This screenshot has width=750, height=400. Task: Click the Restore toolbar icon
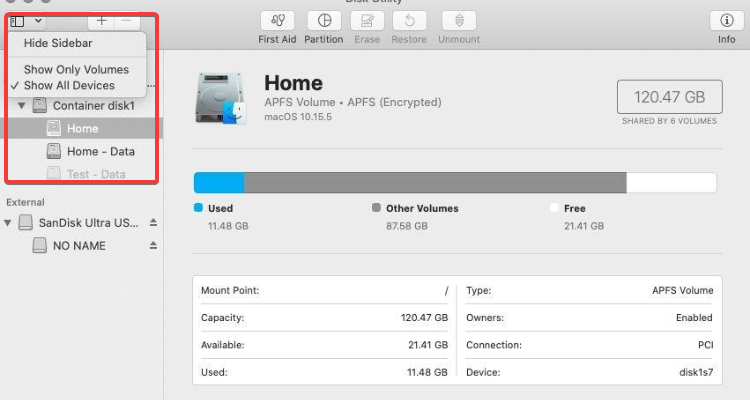pos(409,21)
